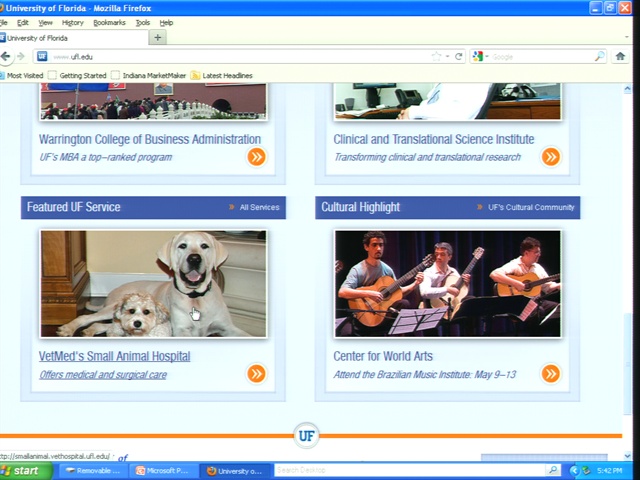Open the Help menu

pos(166,23)
